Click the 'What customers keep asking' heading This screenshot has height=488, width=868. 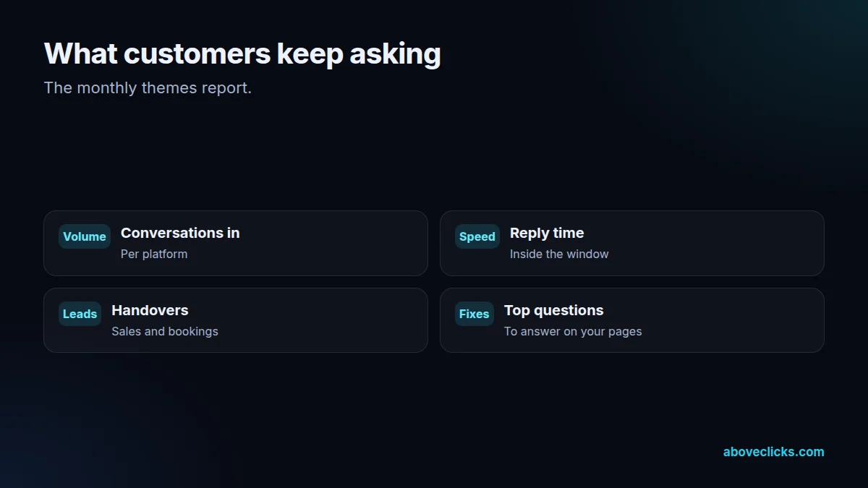click(x=242, y=54)
